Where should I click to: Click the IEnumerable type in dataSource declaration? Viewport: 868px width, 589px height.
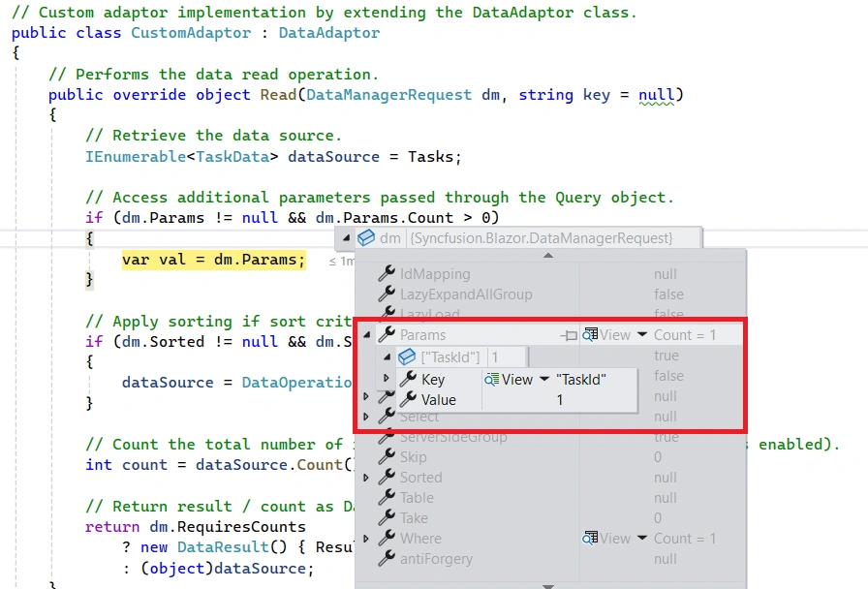pyautogui.click(x=136, y=157)
